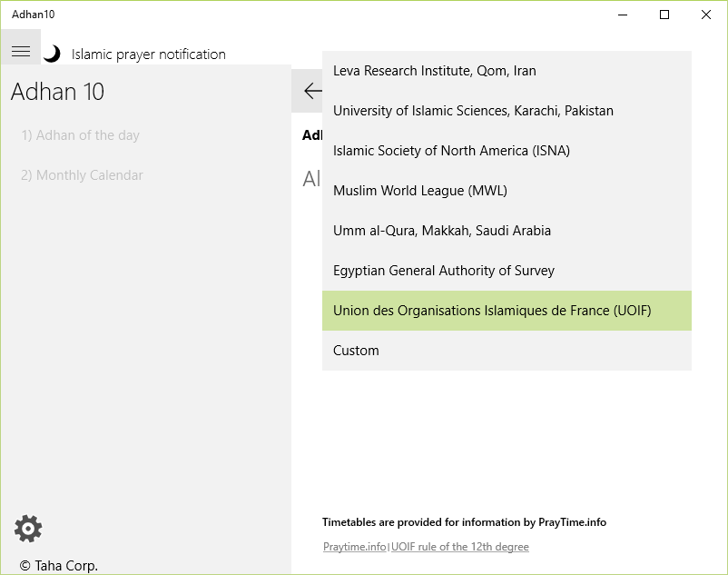Image resolution: width=728 pixels, height=575 pixels.
Task: Go back using the left arrow
Action: coord(311,91)
